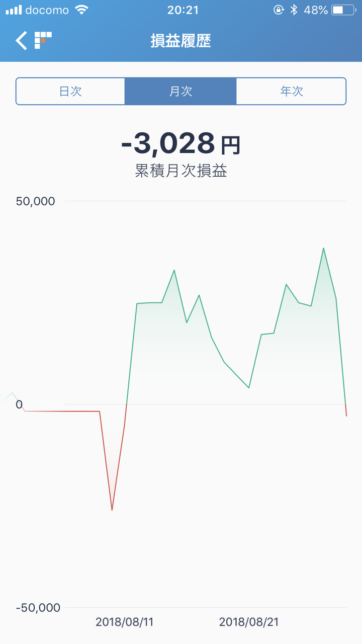
Task: Tap the 50,000 y-axis label
Action: point(35,201)
